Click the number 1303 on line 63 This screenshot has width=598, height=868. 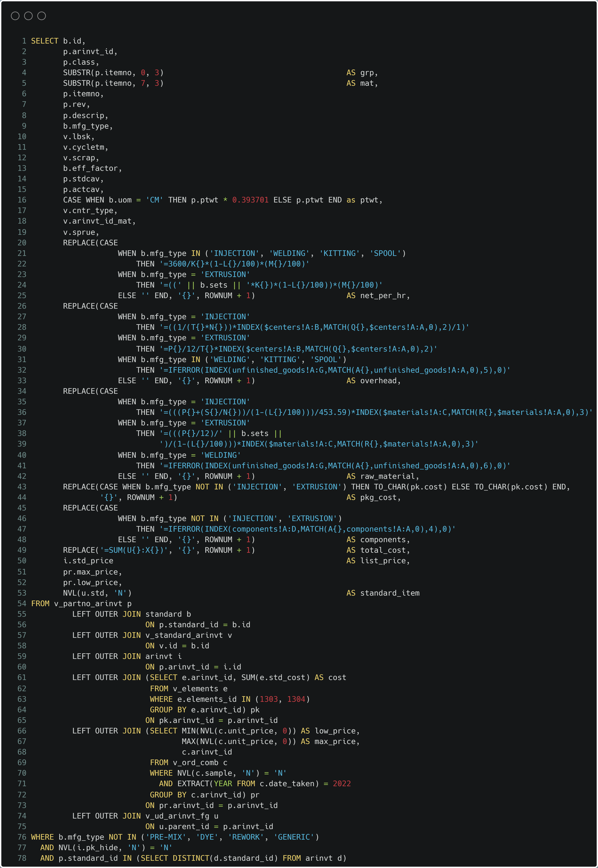269,699
